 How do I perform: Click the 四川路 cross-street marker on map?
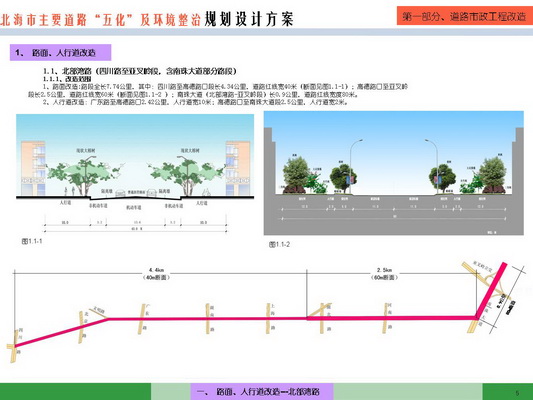point(16,344)
